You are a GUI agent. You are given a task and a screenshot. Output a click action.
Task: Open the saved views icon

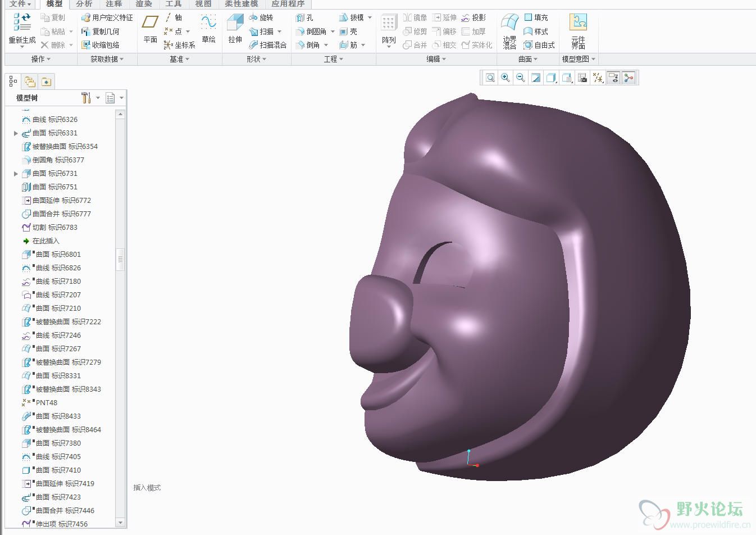567,78
